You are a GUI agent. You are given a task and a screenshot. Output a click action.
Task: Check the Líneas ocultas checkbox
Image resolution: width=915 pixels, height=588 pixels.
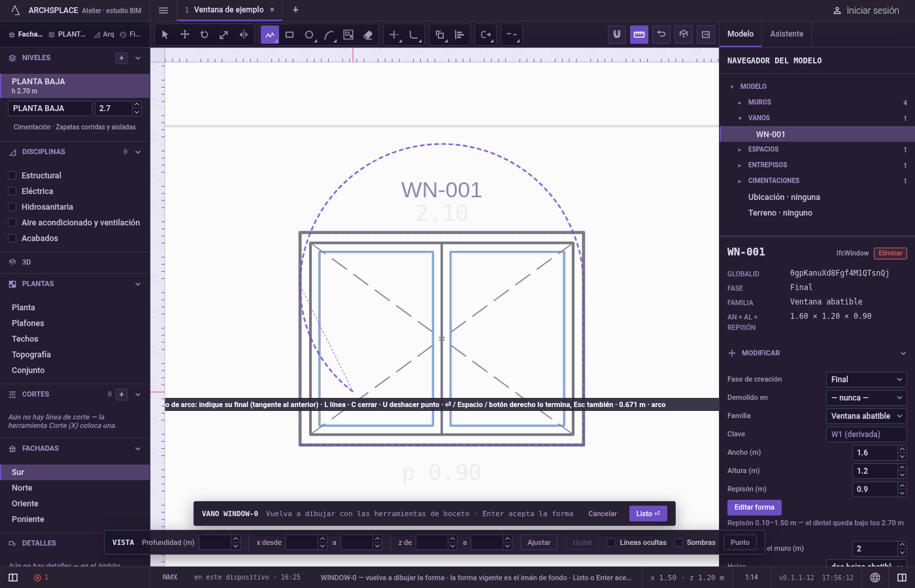point(612,542)
